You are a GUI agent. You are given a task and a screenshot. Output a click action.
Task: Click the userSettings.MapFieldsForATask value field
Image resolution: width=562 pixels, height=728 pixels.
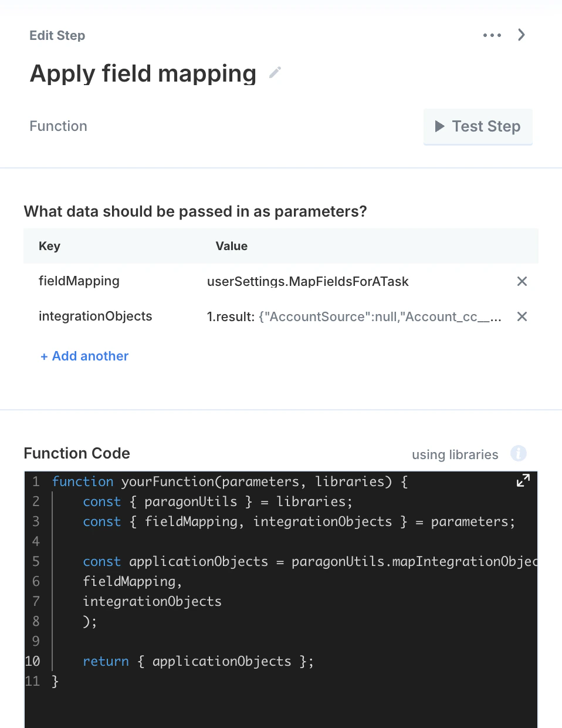[307, 281]
